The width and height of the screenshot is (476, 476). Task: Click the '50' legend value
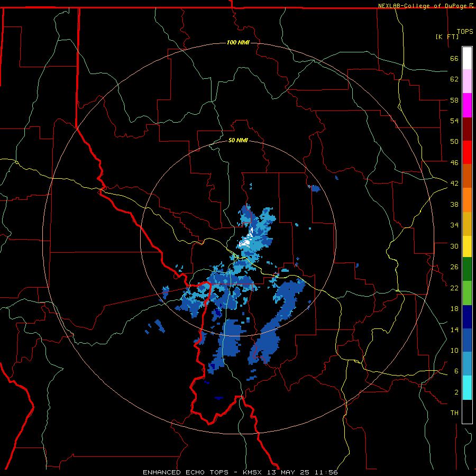tap(454, 142)
